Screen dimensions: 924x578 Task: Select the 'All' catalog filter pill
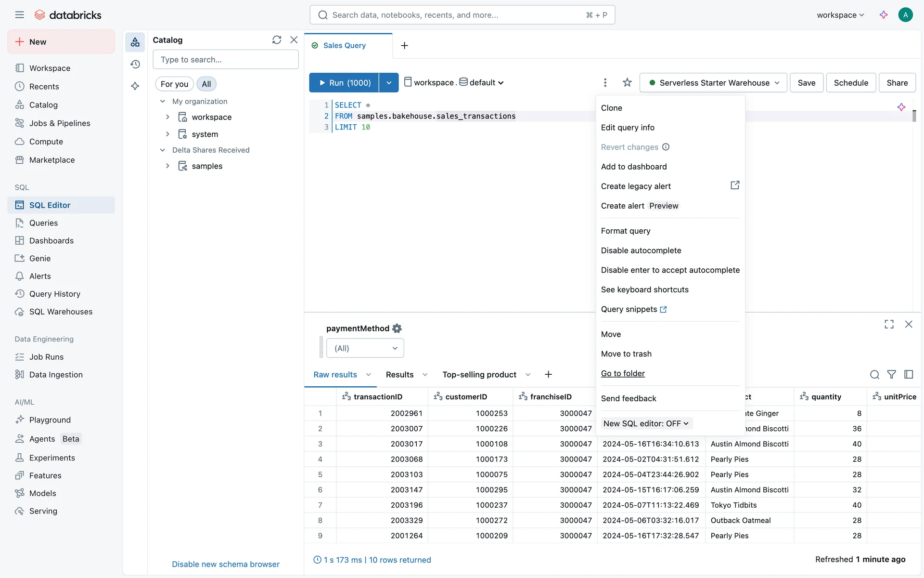[206, 84]
